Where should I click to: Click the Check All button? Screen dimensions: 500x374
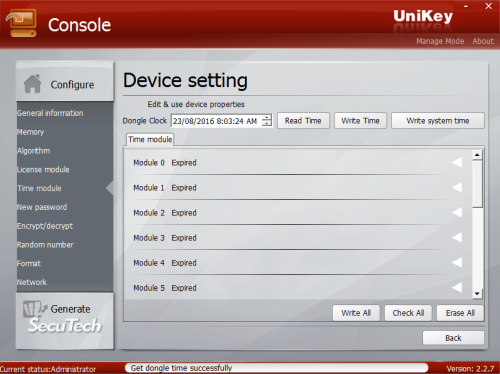(408, 313)
